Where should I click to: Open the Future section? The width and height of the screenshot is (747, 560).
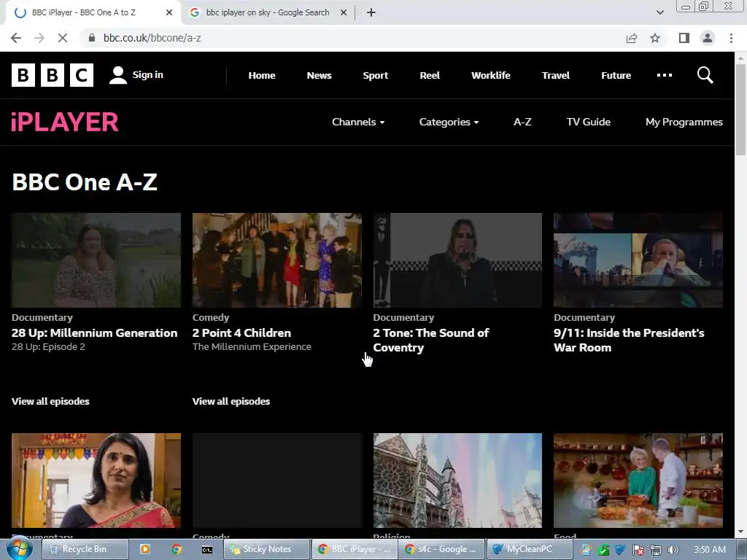[x=616, y=75]
